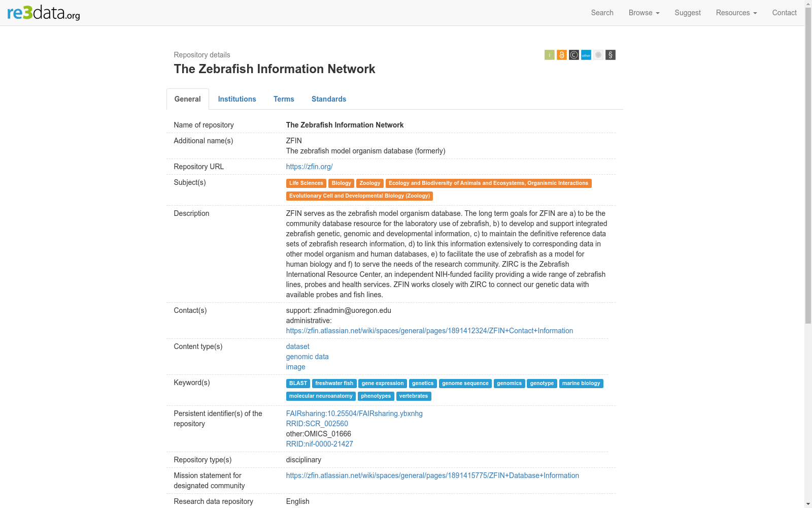Click the green info badge icon
812x508 pixels.
point(549,55)
